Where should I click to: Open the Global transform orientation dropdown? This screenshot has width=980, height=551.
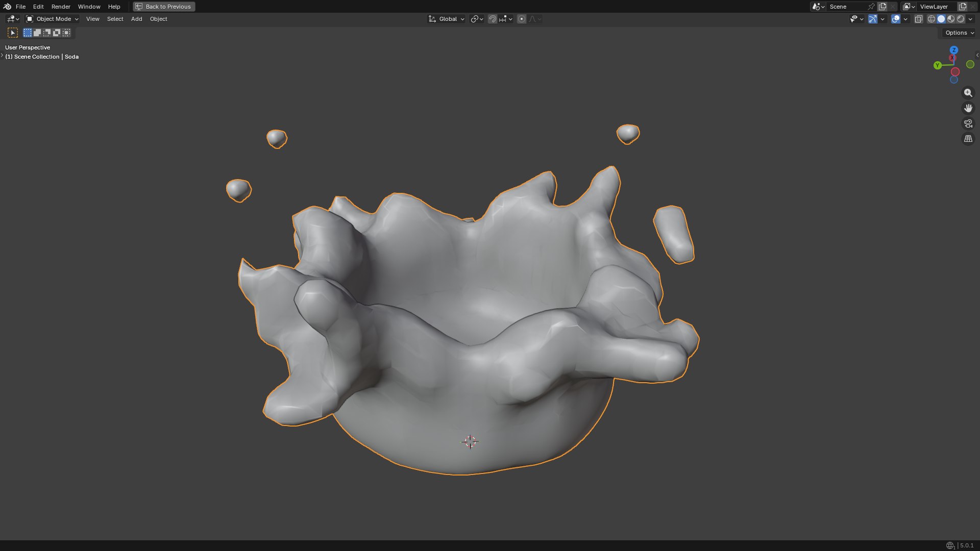(446, 19)
